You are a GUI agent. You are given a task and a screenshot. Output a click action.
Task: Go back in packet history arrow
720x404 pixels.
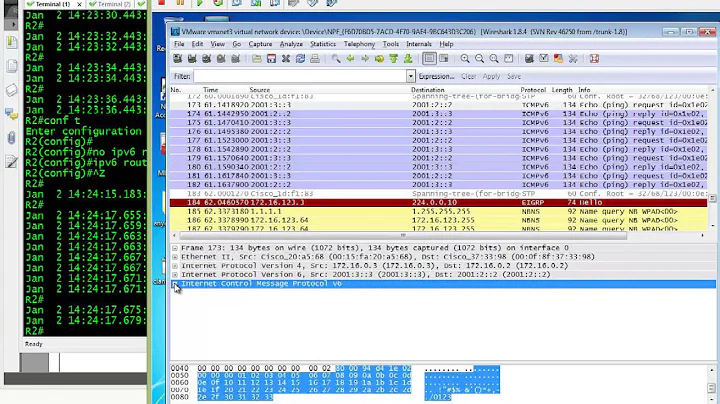click(350, 59)
